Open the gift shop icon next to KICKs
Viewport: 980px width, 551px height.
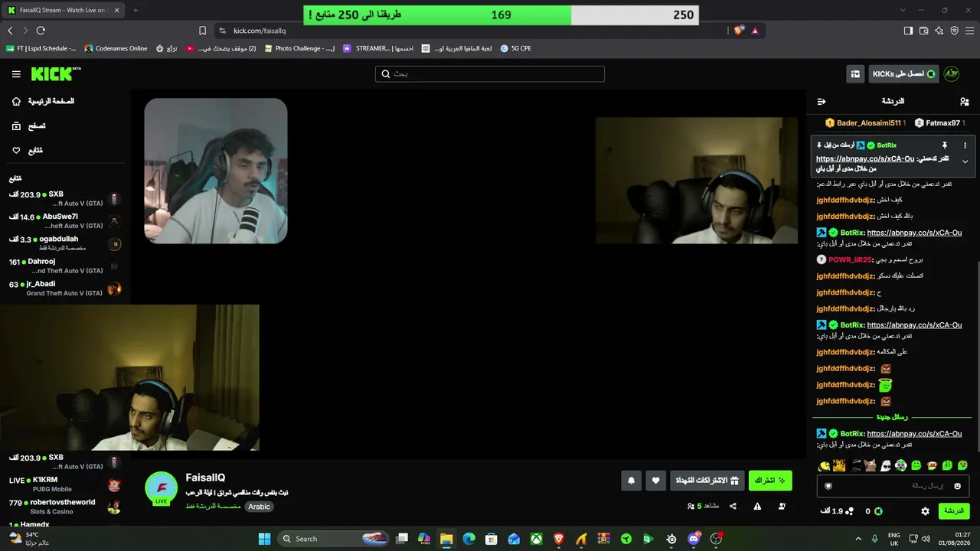[x=855, y=73]
